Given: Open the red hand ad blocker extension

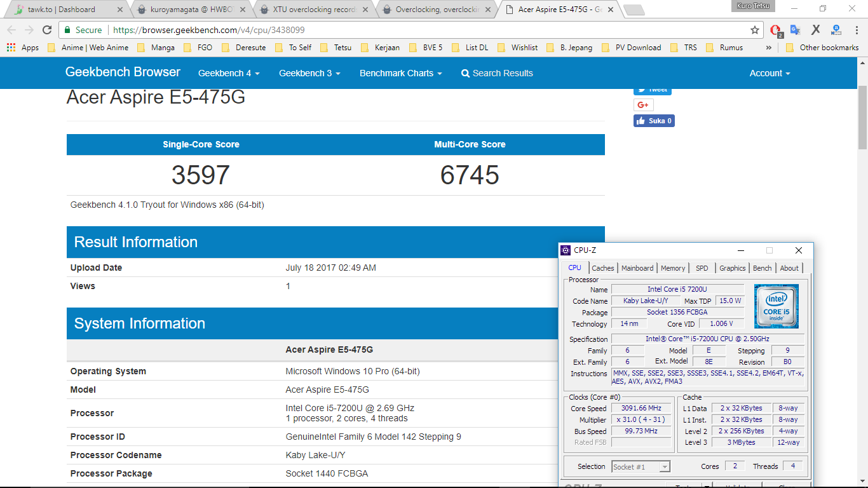Looking at the screenshot, I should click(776, 30).
